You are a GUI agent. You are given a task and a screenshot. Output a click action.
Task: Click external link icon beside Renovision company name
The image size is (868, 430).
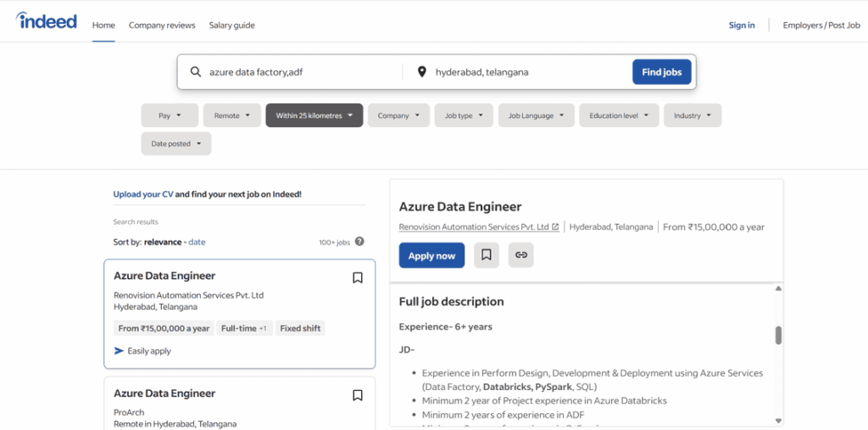click(555, 226)
